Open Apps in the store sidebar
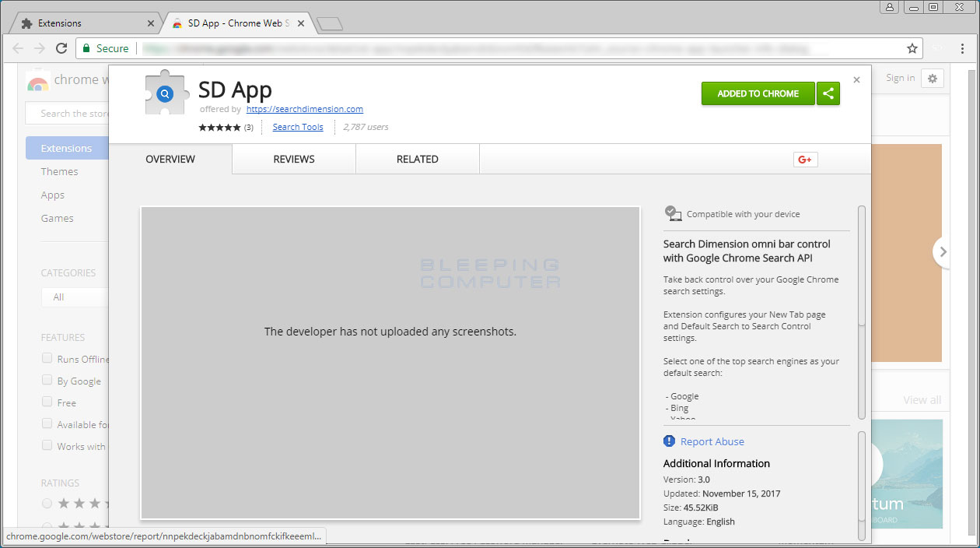 (x=53, y=195)
